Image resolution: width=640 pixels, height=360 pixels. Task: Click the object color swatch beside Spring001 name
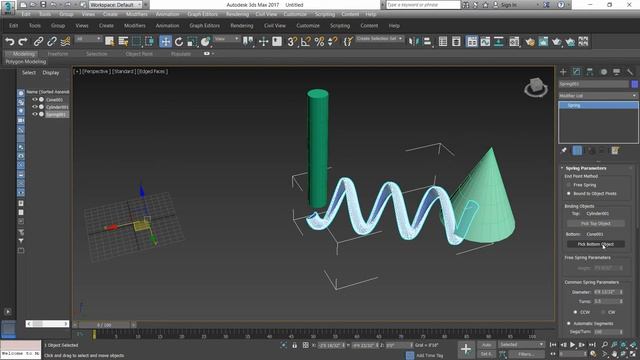(635, 84)
